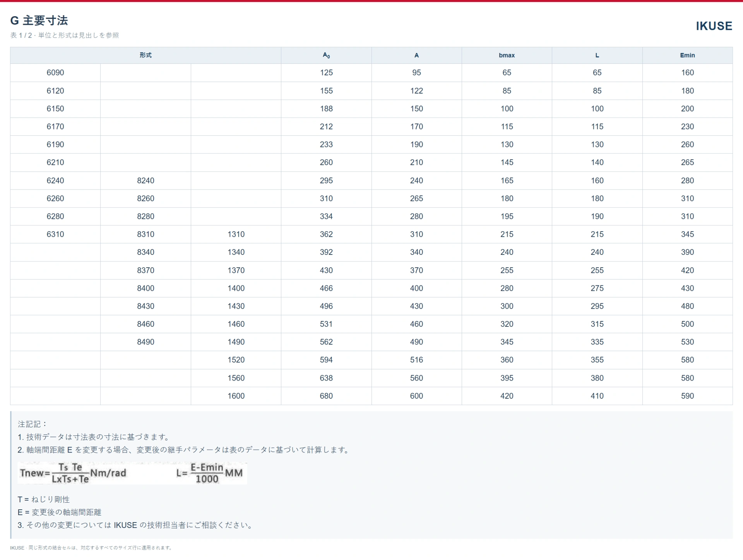
Task: Click the Tnew formula image
Action: coord(74,473)
